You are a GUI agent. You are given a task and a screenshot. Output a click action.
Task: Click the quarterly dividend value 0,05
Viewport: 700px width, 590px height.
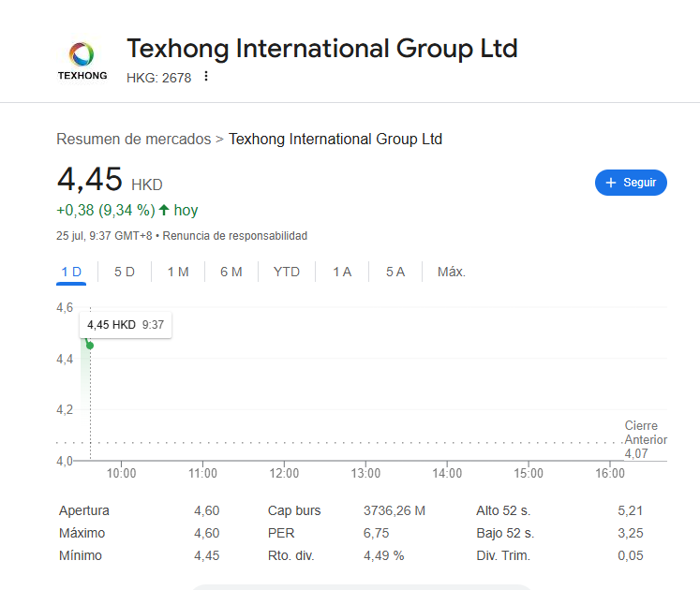(x=631, y=555)
